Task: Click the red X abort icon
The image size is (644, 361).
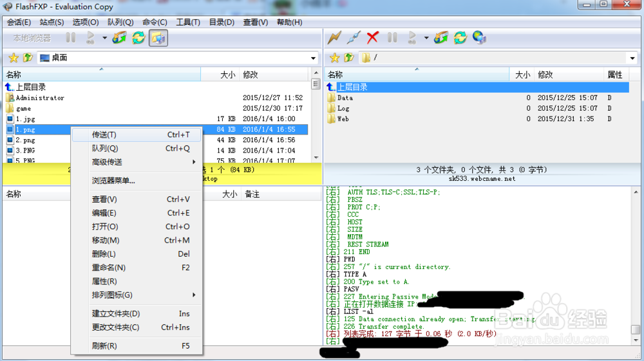Action: 372,38
